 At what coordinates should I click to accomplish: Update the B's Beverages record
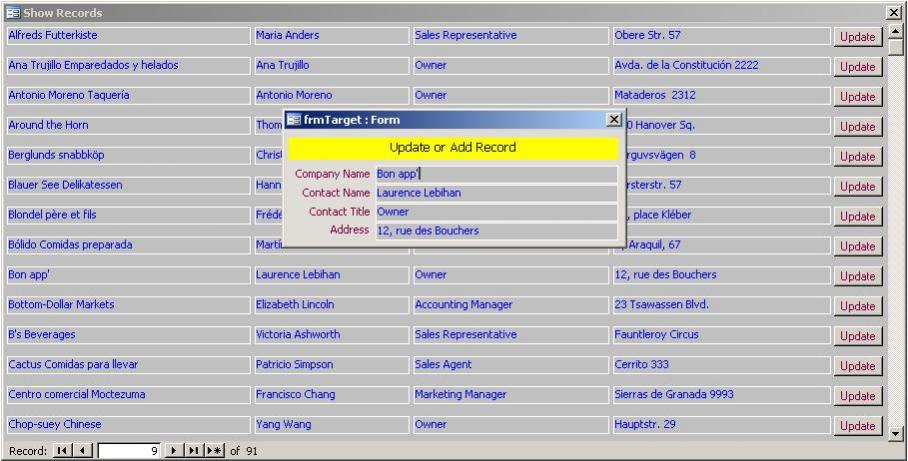858,336
